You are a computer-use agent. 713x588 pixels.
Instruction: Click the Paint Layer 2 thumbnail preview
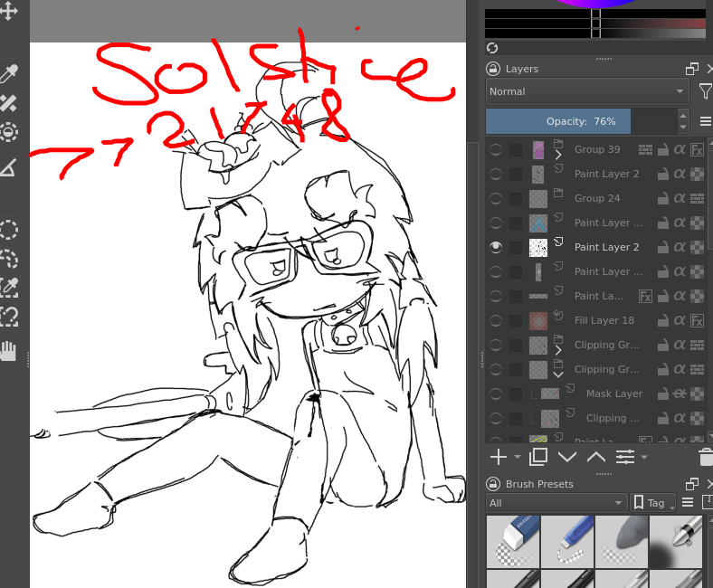tap(538, 247)
